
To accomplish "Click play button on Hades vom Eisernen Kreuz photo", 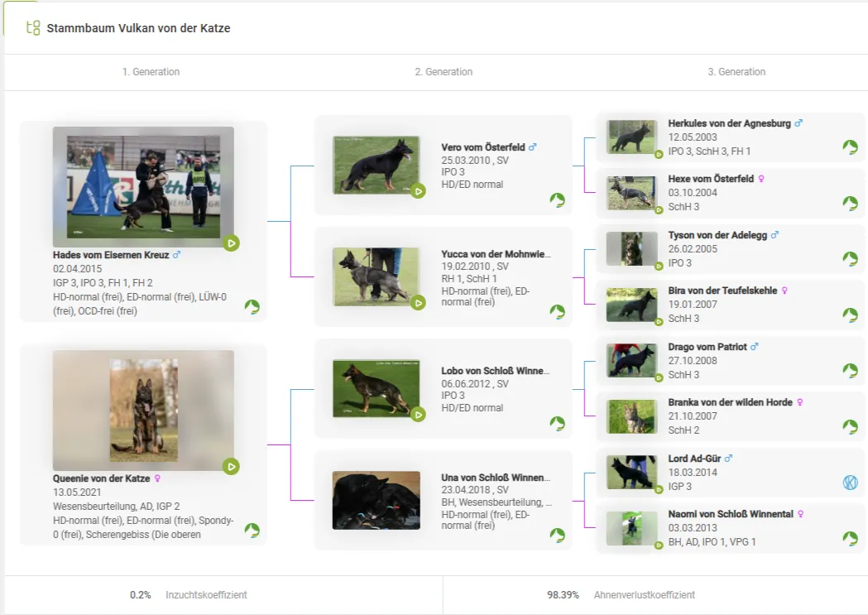I will point(232,243).
